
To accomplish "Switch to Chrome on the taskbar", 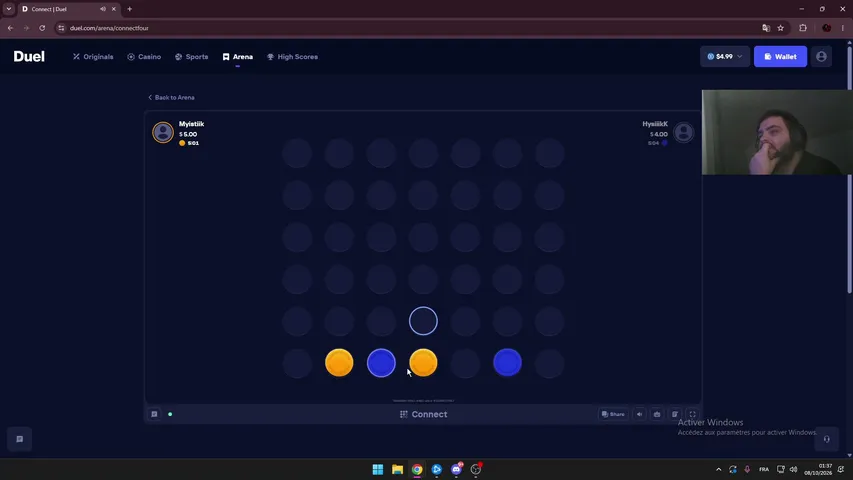I will [417, 469].
